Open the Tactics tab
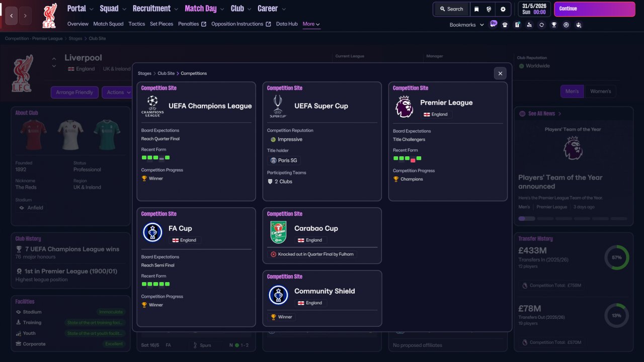 137,24
